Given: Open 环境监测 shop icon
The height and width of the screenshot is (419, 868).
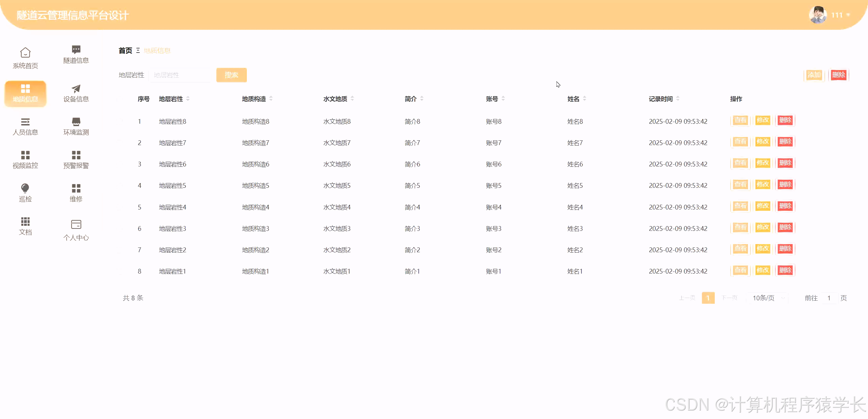Looking at the screenshot, I should tap(76, 122).
